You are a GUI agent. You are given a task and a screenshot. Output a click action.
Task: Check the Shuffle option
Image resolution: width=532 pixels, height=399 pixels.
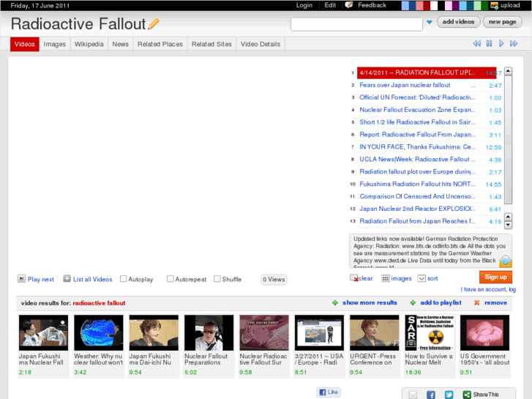(217, 279)
